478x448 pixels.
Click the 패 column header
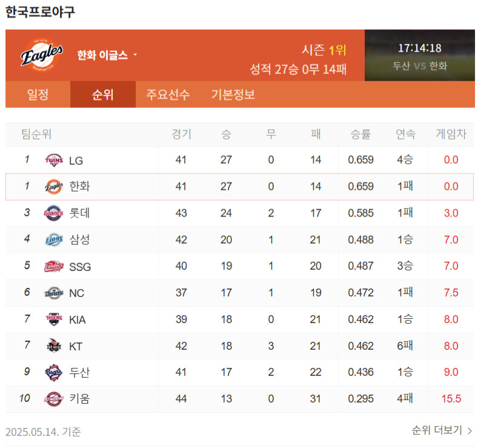[316, 134]
